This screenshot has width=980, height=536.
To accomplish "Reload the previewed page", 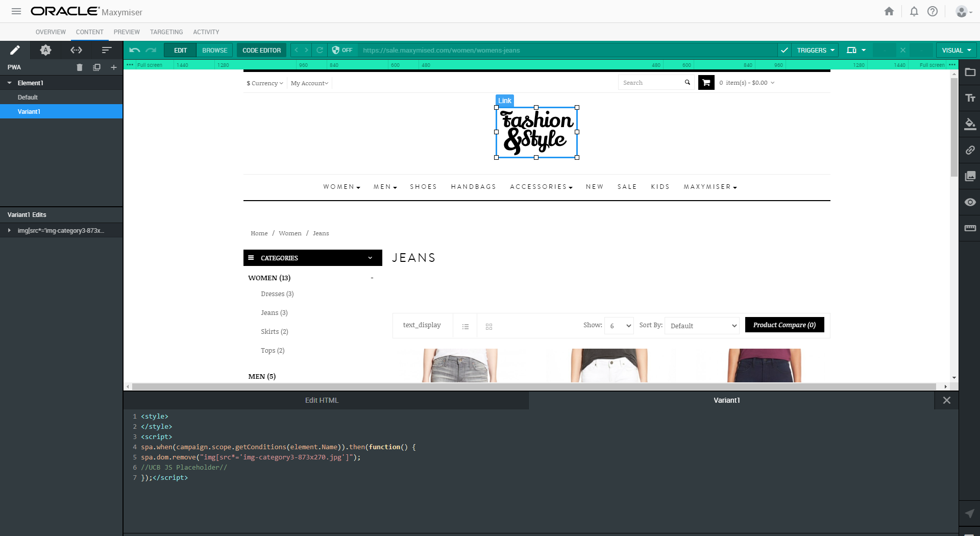I will tap(320, 50).
